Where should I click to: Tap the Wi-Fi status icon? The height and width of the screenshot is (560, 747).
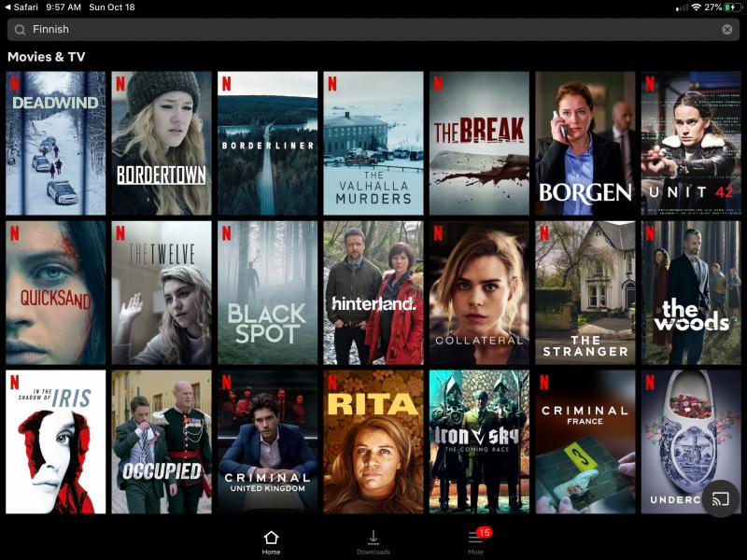coord(697,7)
